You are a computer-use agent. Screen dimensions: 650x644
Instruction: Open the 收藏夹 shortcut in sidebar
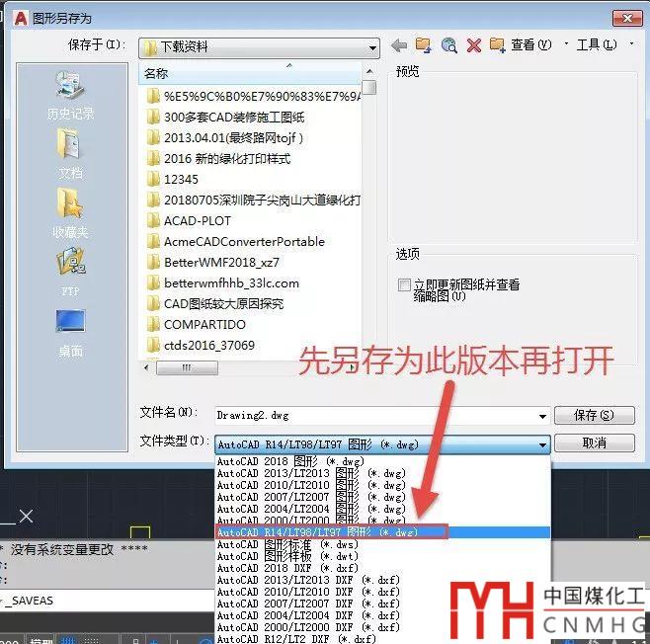[x=70, y=213]
